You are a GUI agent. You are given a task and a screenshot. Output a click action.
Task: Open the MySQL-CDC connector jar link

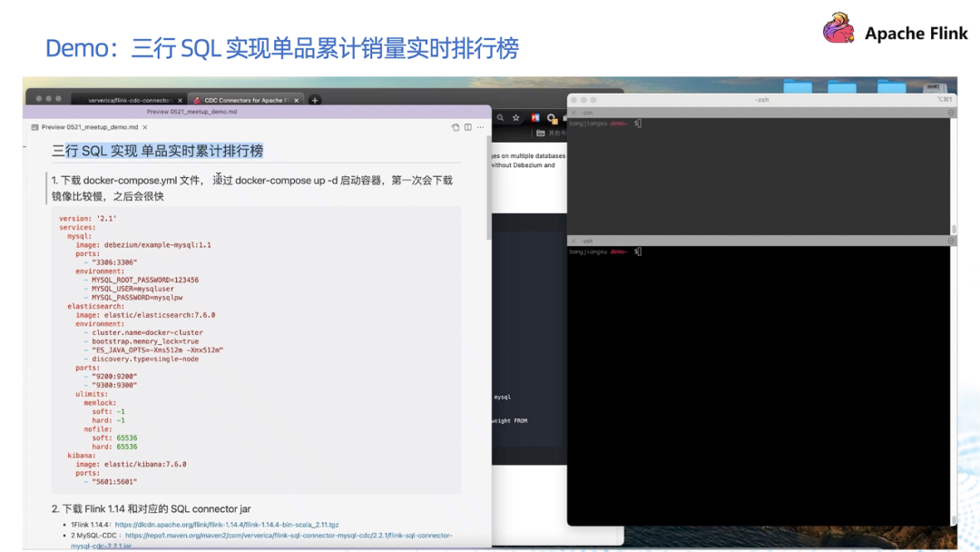point(272,535)
